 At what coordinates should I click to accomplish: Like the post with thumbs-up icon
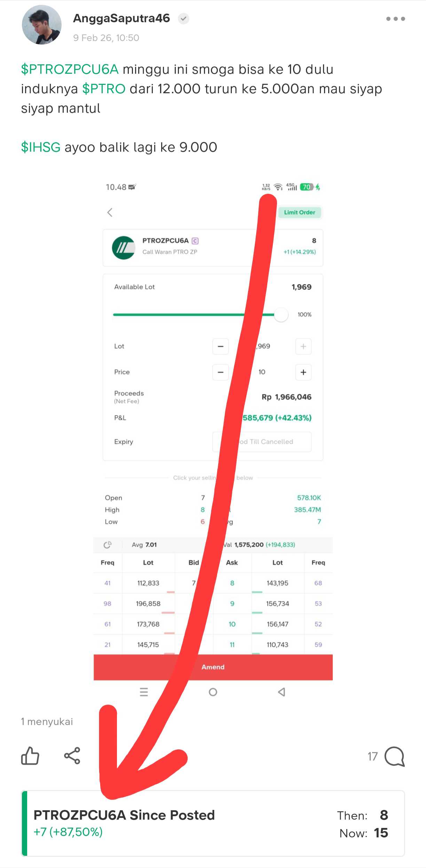(30, 756)
